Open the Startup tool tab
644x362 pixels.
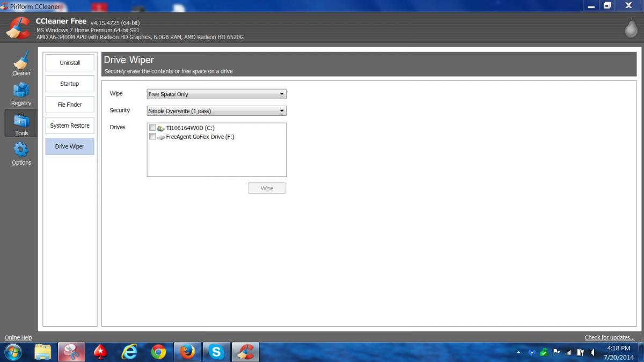pos(70,84)
